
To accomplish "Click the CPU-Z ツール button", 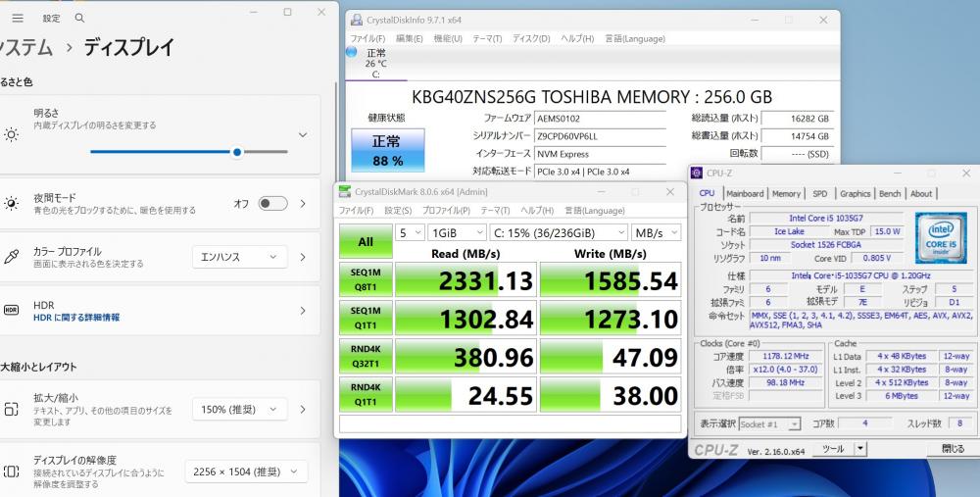I will click(x=832, y=448).
